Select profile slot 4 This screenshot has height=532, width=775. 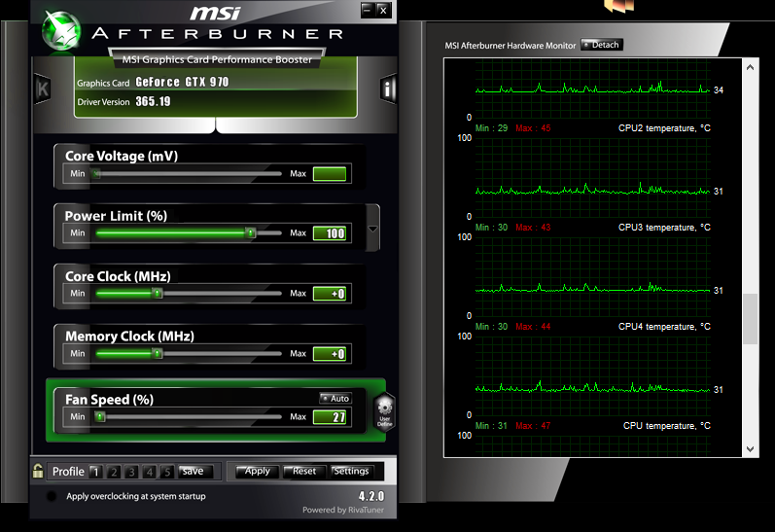pyautogui.click(x=150, y=472)
